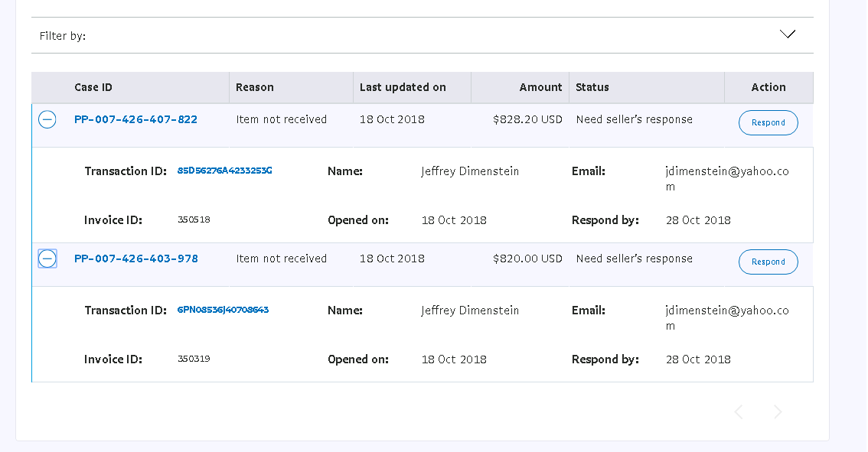
Task: Open transaction ID 85D56276A4233253G
Action: coord(224,171)
